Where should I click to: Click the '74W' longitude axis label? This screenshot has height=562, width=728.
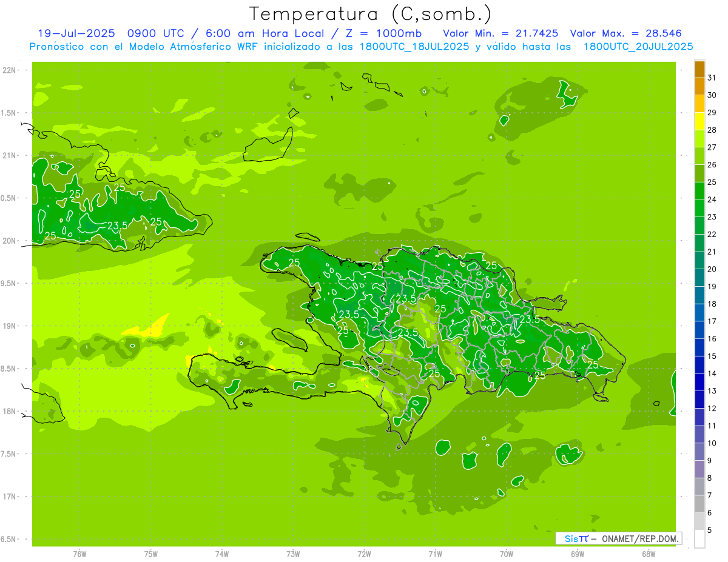tap(222, 554)
